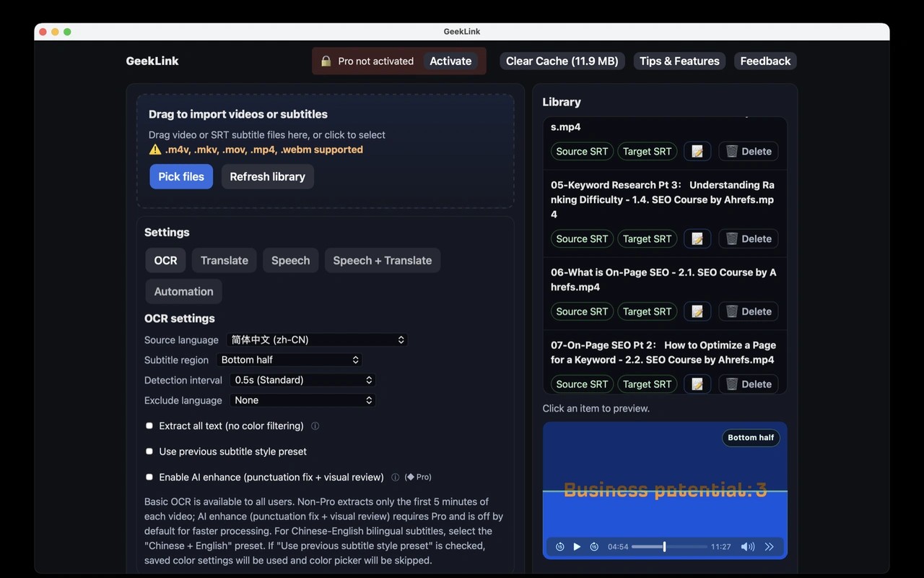The image size is (924, 578).
Task: Open the Source language dropdown
Action: tap(317, 340)
